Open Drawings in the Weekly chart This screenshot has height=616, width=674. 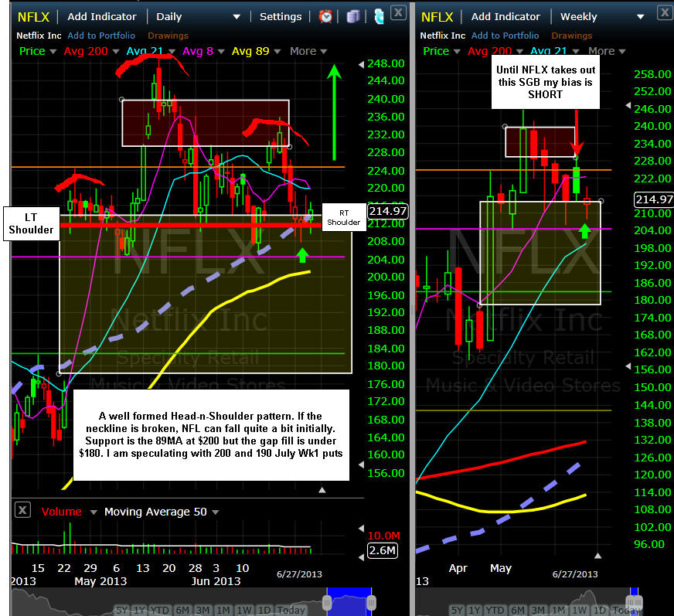(572, 36)
